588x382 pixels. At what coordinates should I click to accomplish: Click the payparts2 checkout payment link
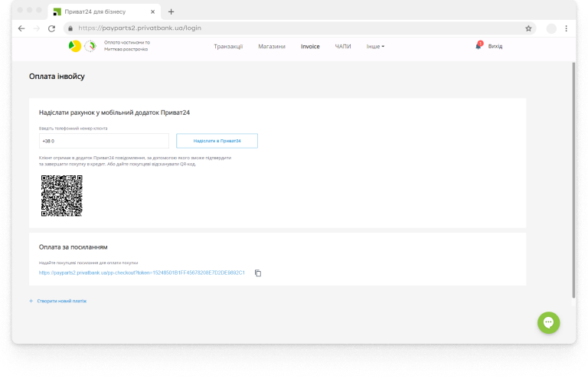(142, 273)
